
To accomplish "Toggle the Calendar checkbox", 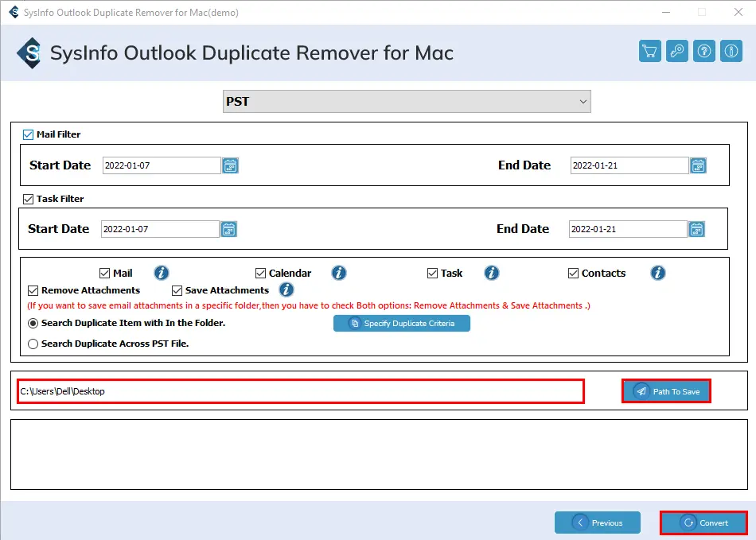I will (x=261, y=274).
